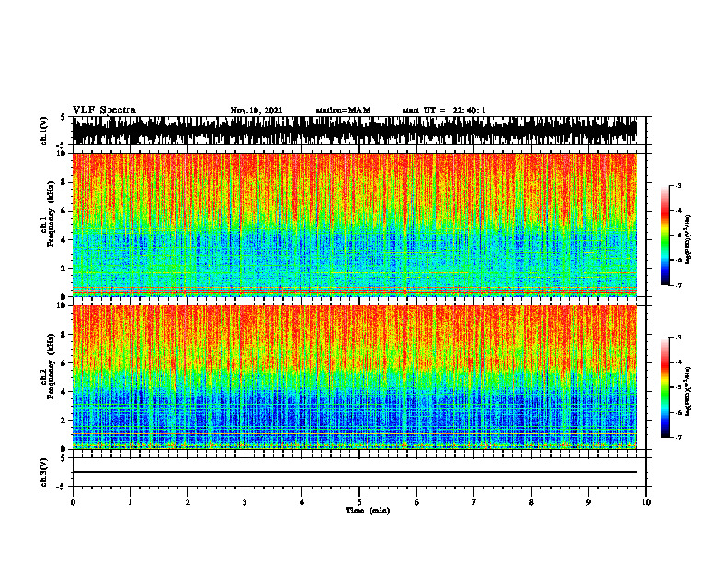Click the time axis tick label 0
728x563 pixels.
(73, 502)
